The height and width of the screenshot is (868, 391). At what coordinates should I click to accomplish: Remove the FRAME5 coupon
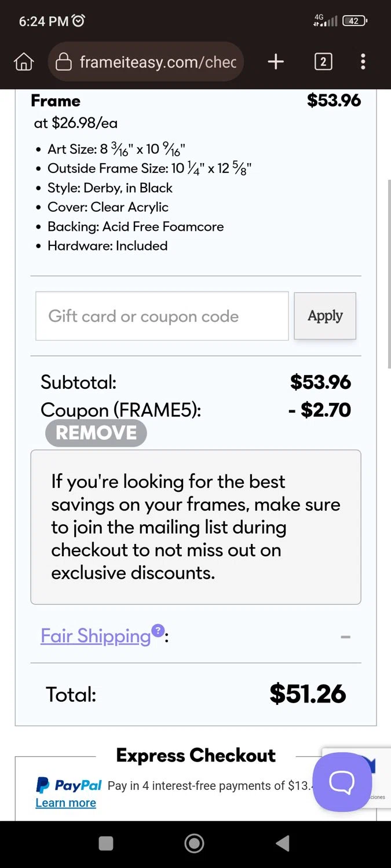(96, 433)
